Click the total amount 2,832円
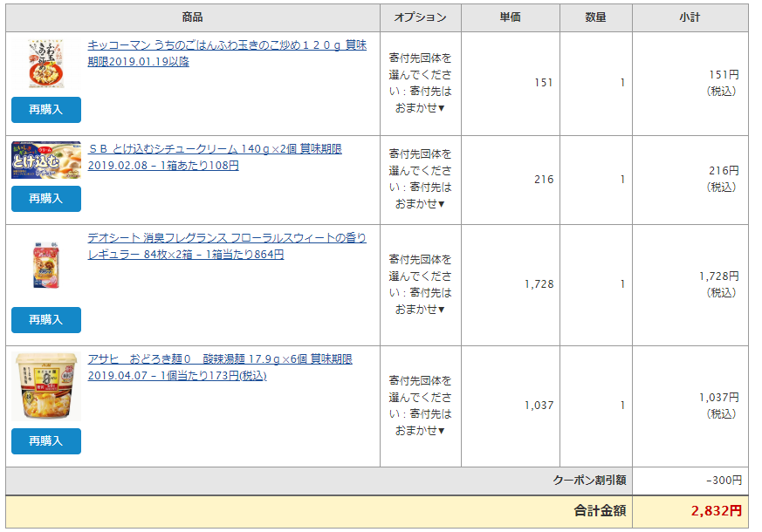Viewport: 762px width, 532px height. tap(717, 511)
